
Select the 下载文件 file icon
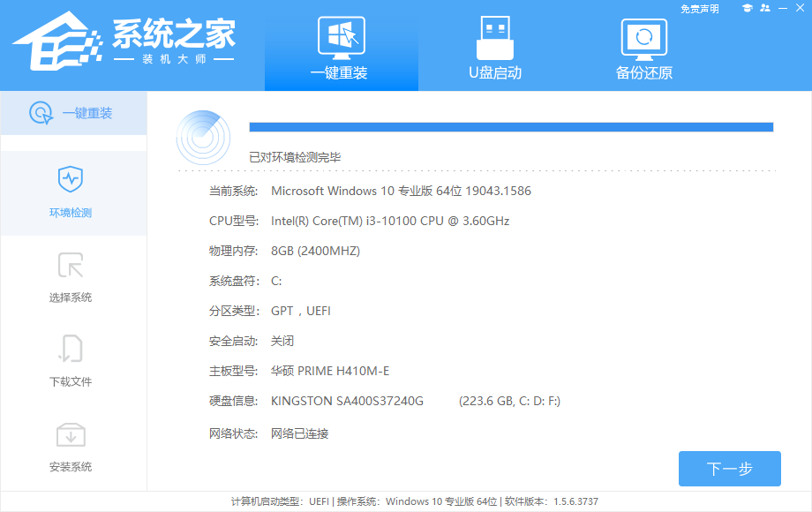point(71,350)
